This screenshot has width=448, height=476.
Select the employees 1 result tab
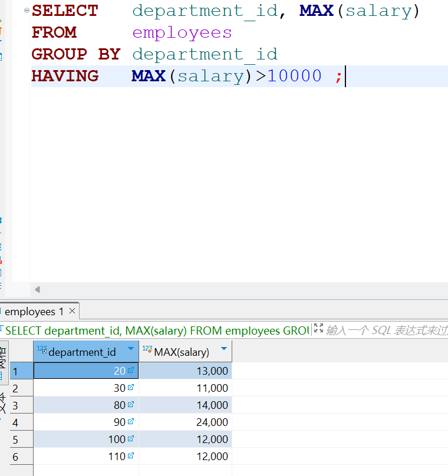tap(34, 312)
